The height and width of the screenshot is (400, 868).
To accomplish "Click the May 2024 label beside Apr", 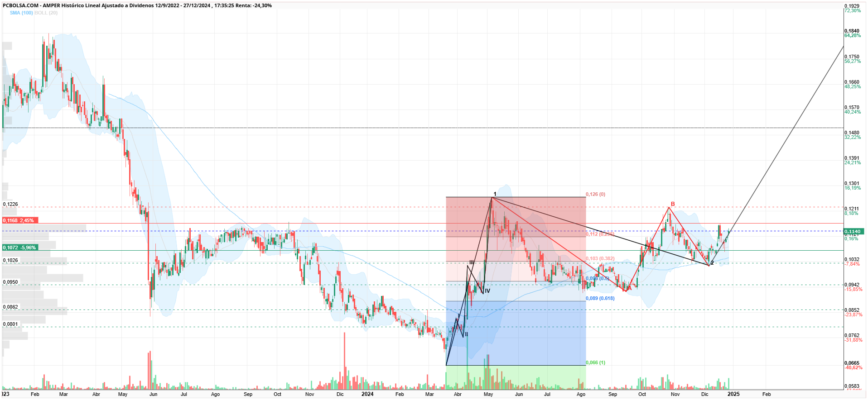I will click(488, 394).
